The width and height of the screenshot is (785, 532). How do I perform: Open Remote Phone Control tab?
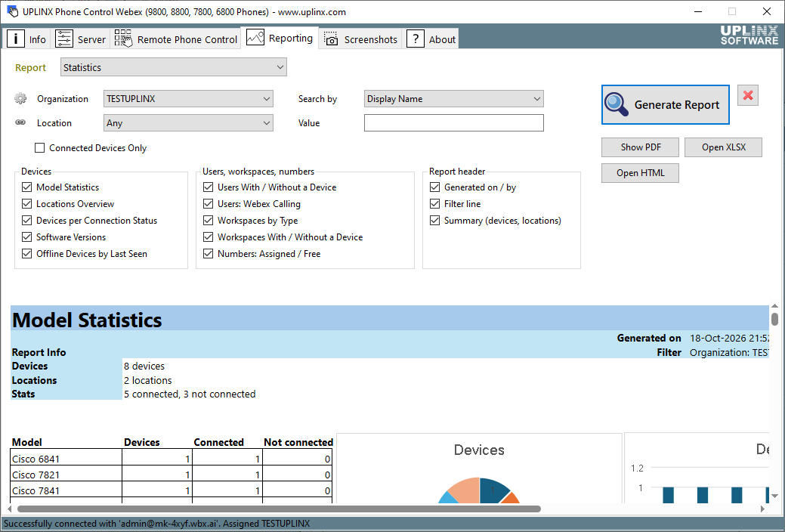pyautogui.click(x=176, y=39)
